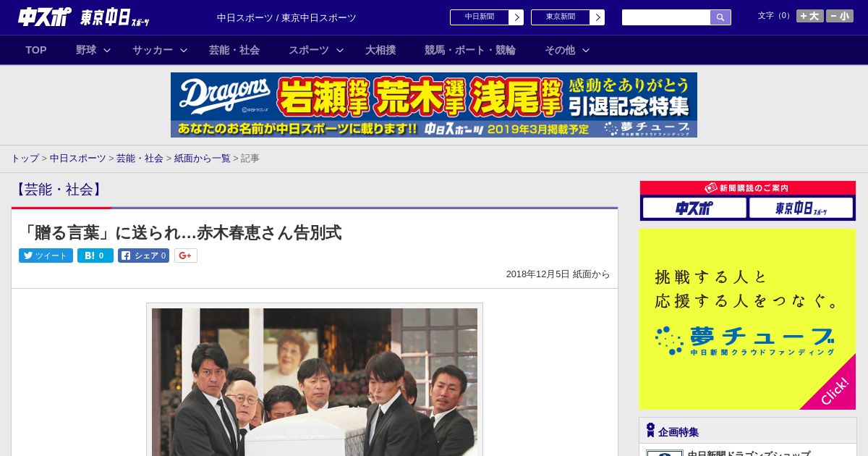
Task: Click the 企画特集 ribbon icon
Action: tap(650, 430)
